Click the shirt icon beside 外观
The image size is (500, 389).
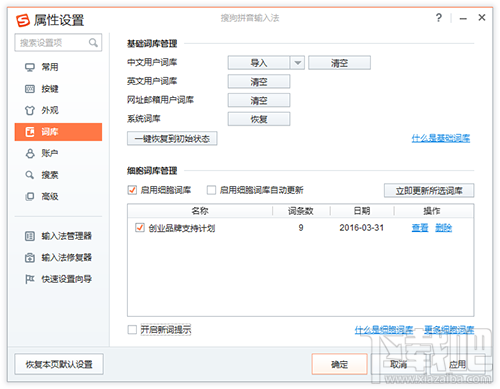pyautogui.click(x=30, y=110)
